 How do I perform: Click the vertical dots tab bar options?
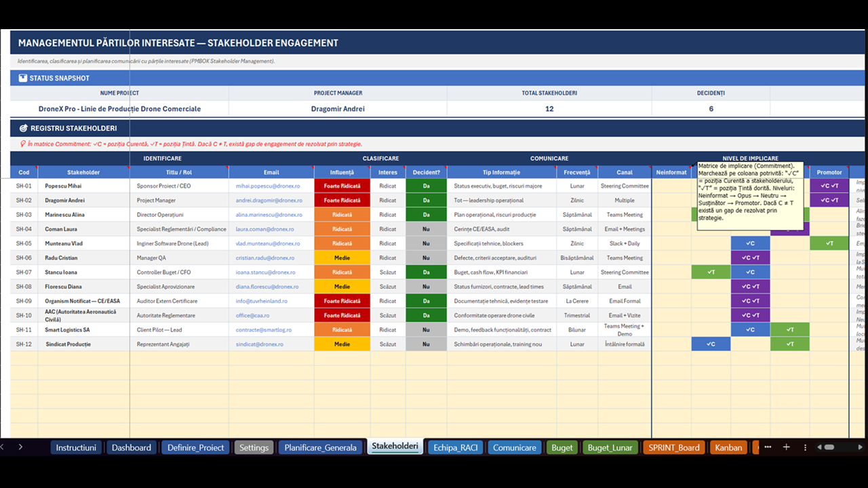pyautogui.click(x=805, y=447)
